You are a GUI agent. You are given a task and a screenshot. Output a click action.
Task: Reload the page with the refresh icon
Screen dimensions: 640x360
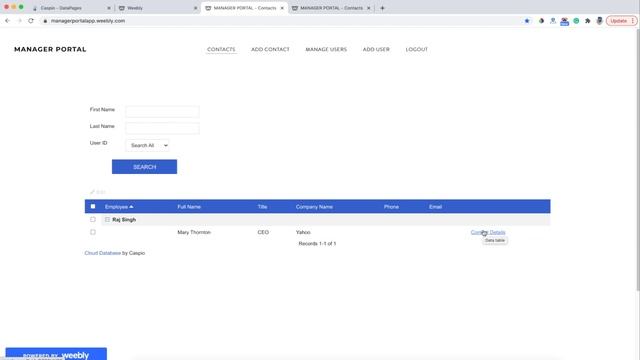(x=31, y=21)
